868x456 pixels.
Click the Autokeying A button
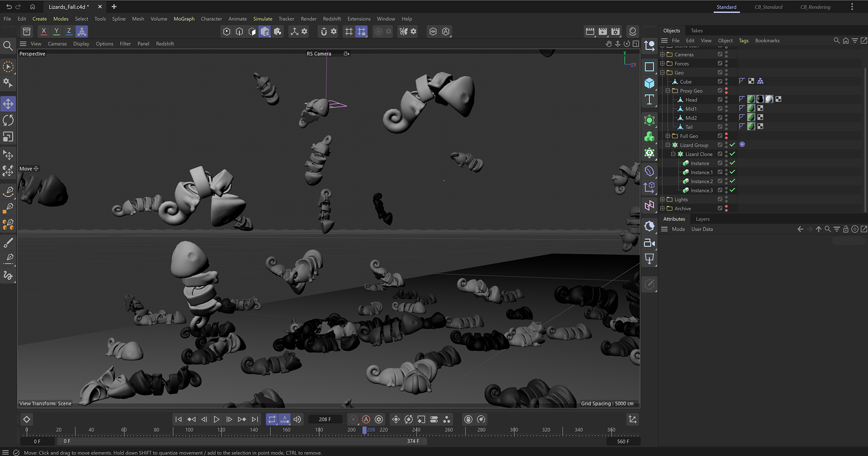pos(366,419)
